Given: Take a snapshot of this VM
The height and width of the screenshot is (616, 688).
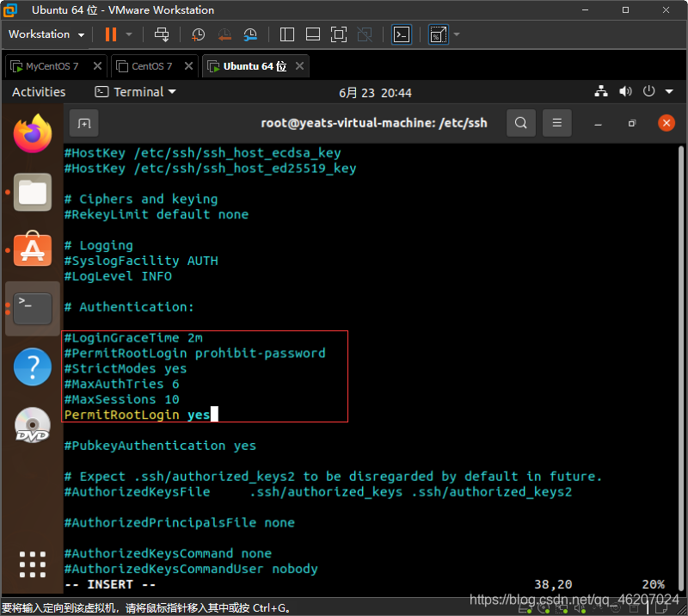Looking at the screenshot, I should [199, 34].
